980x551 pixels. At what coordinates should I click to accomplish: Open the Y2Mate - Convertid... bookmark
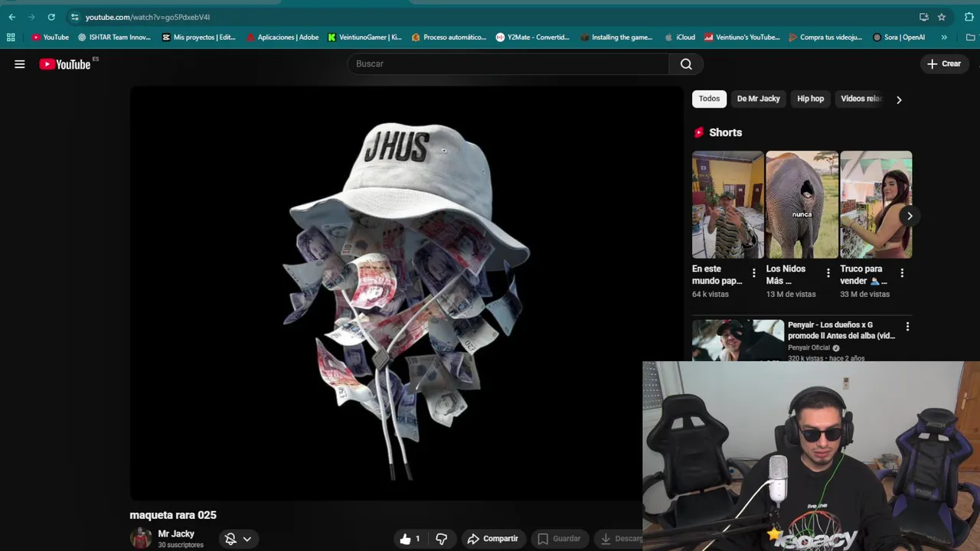point(532,37)
